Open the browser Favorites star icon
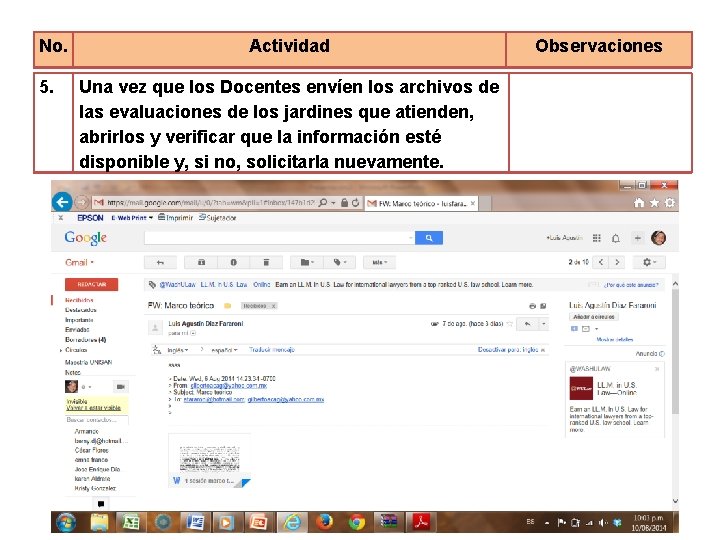 (x=654, y=202)
